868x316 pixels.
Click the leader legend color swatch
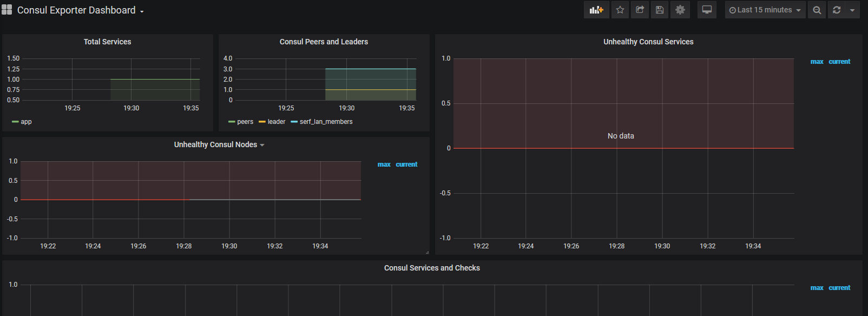click(x=262, y=122)
